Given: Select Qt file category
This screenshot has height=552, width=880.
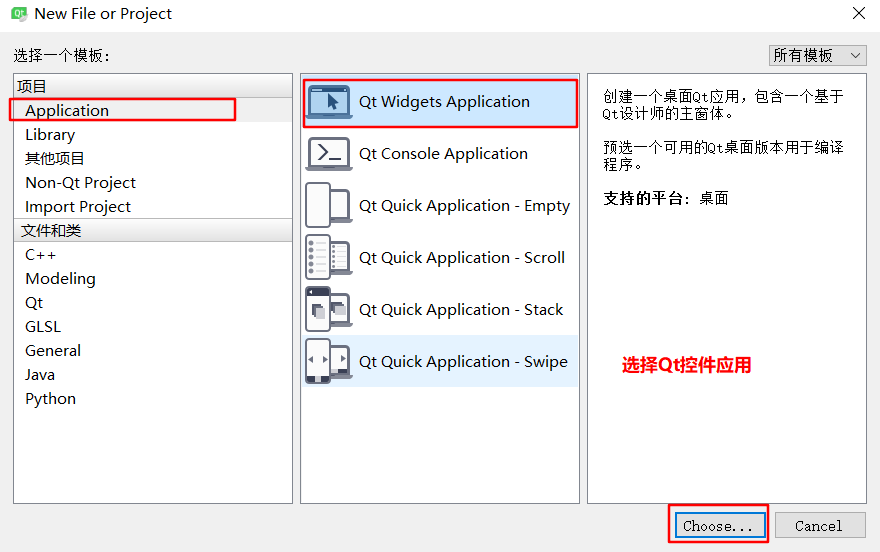Looking at the screenshot, I should click(x=153, y=303).
